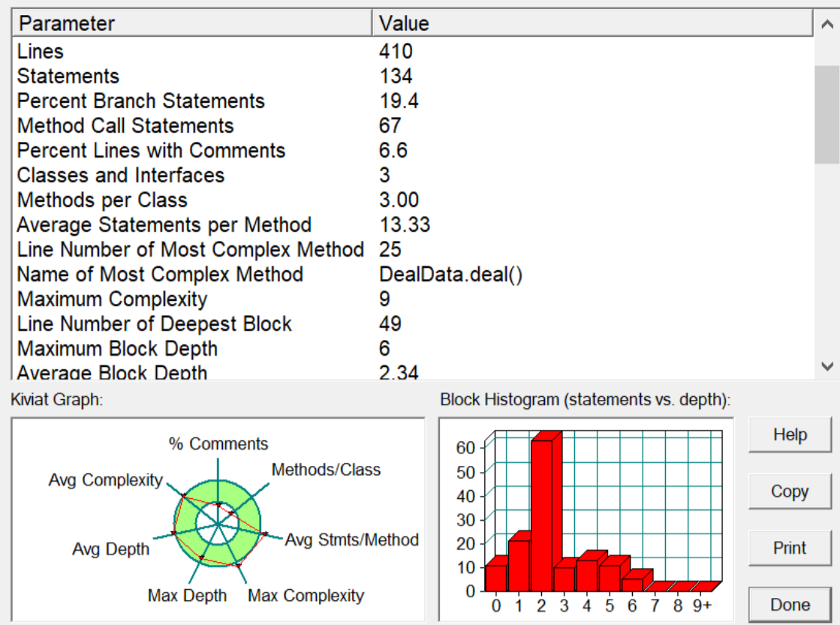Click the value 410 for Lines
Image resolution: width=840 pixels, height=625 pixels.
click(396, 52)
